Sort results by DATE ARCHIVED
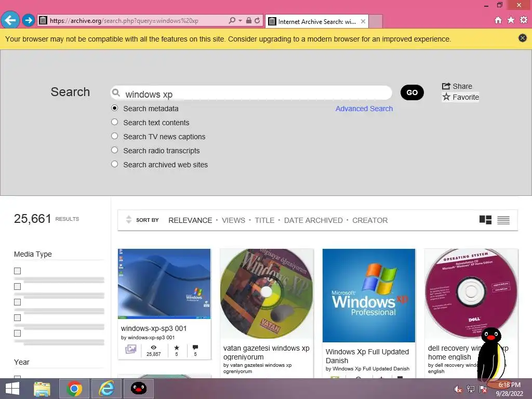This screenshot has height=399, width=532. coord(313,220)
